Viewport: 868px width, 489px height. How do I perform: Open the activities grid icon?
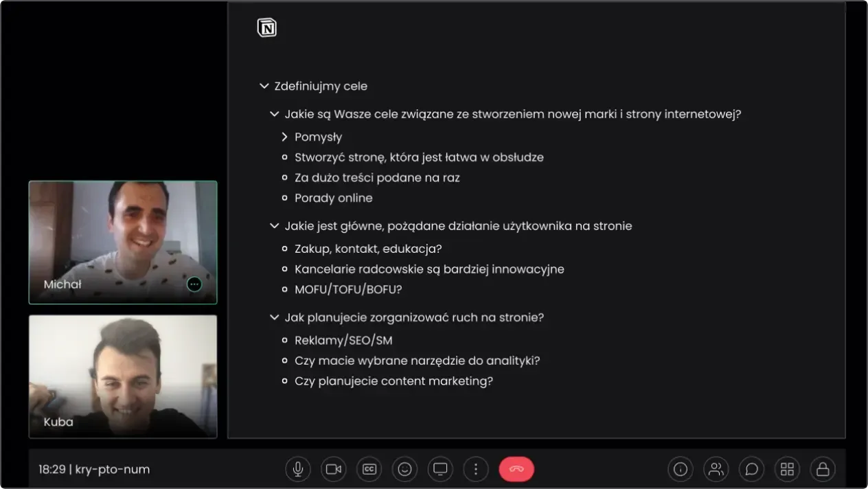tap(787, 469)
